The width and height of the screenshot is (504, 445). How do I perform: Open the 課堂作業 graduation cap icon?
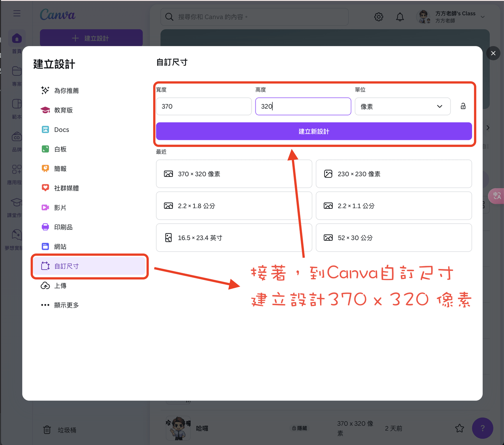pyautogui.click(x=16, y=202)
